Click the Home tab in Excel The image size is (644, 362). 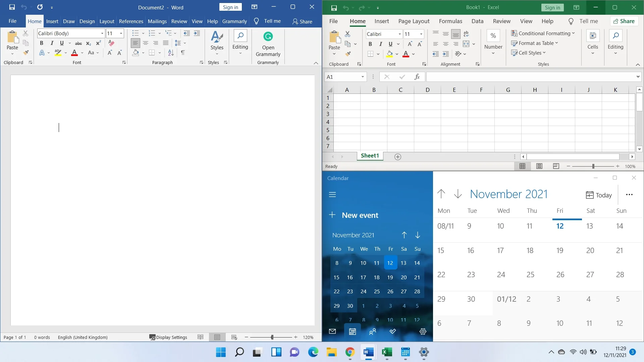[x=357, y=21]
